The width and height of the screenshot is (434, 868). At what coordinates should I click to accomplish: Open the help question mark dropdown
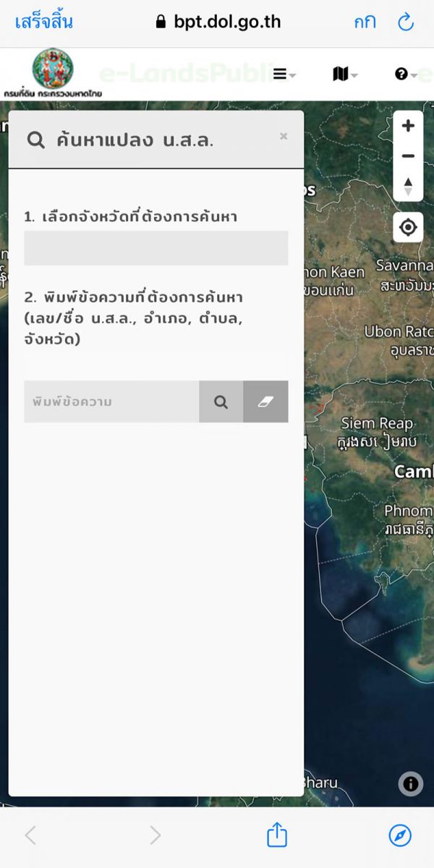[405, 74]
